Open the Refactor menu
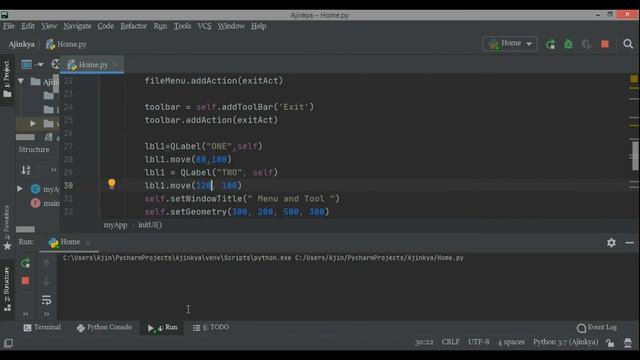Viewport: 640px width, 360px height. coord(133,26)
